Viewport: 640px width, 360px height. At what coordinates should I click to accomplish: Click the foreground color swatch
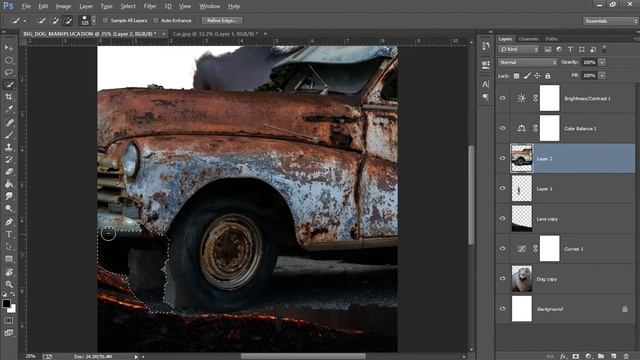[6, 303]
